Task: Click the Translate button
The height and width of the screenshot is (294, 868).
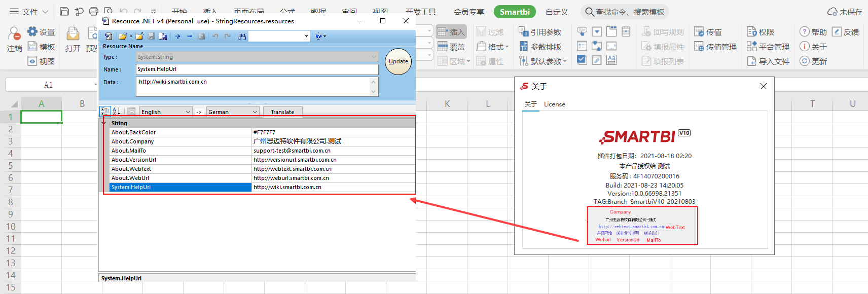Action: [x=282, y=112]
